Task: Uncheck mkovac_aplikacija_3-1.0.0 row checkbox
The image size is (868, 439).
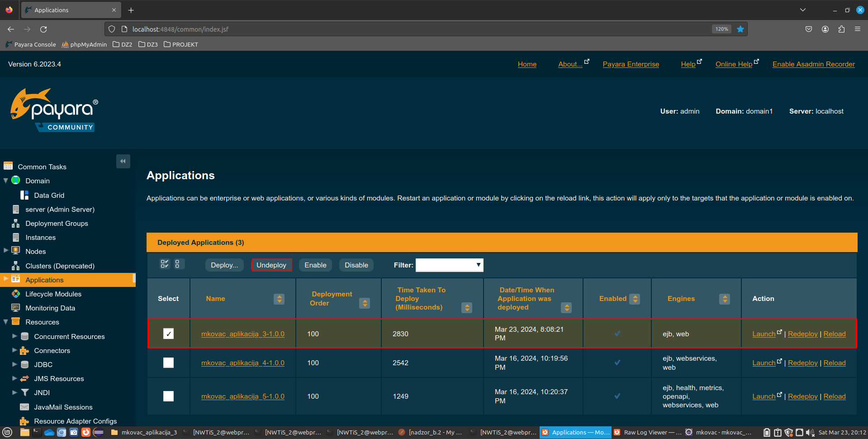Action: 168,334
